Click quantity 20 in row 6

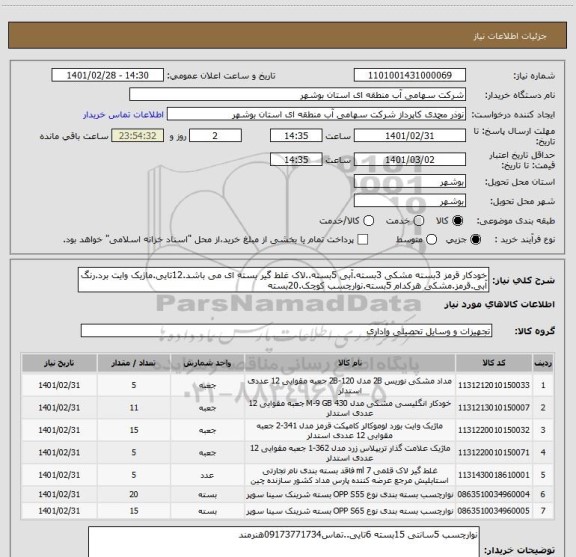(x=134, y=494)
